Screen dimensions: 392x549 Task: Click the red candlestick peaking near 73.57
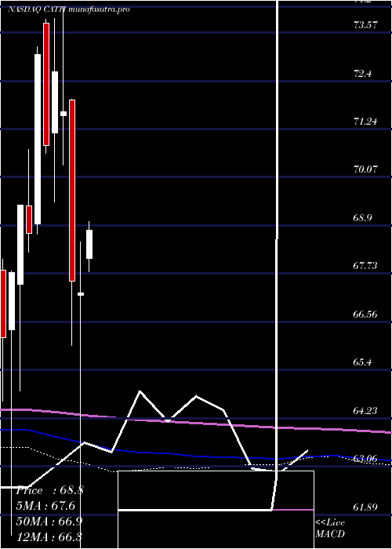click(x=46, y=84)
